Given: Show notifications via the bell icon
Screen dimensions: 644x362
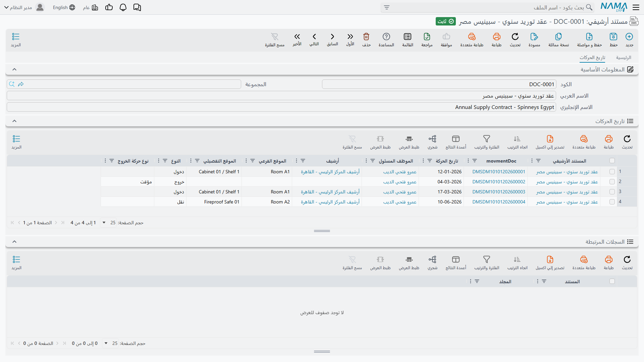Looking at the screenshot, I should tap(123, 7).
